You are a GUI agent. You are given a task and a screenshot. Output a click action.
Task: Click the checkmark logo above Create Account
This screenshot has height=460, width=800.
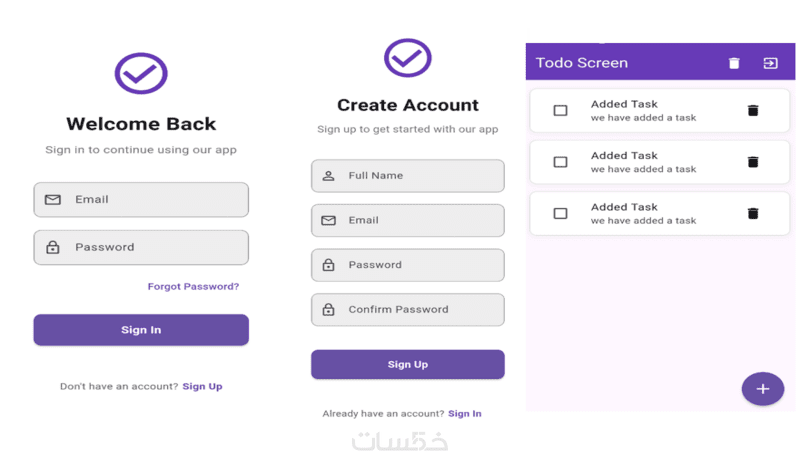pos(407,58)
